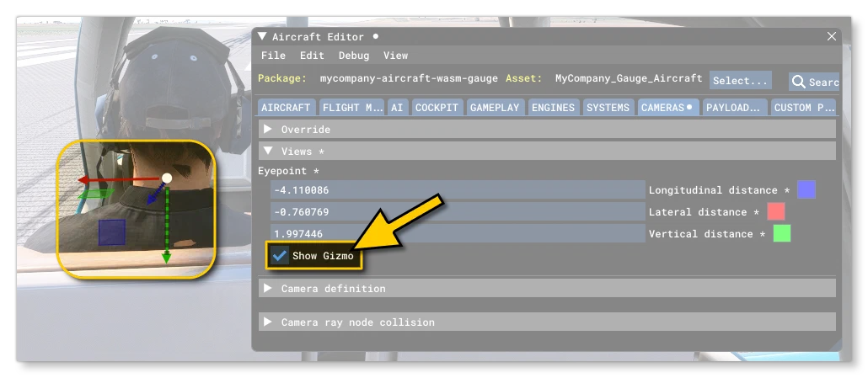Click the Select... asset button
868x378 pixels.
click(741, 81)
